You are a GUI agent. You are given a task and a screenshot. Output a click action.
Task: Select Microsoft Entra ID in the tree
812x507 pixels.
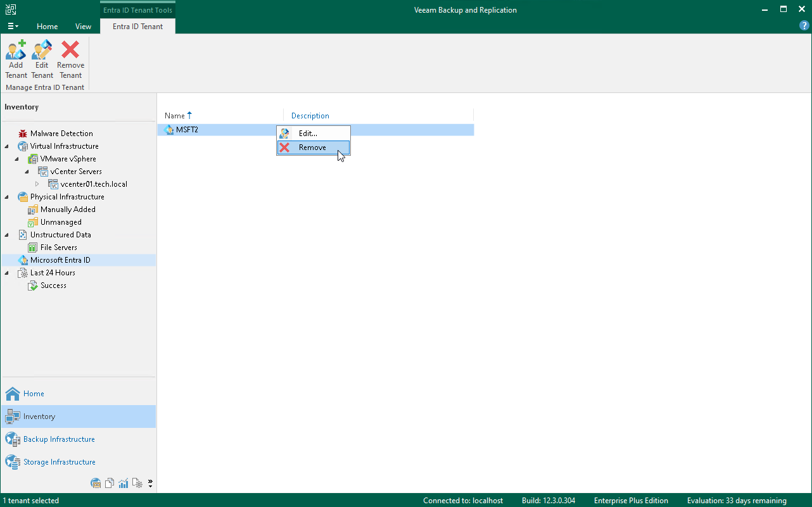coord(60,260)
